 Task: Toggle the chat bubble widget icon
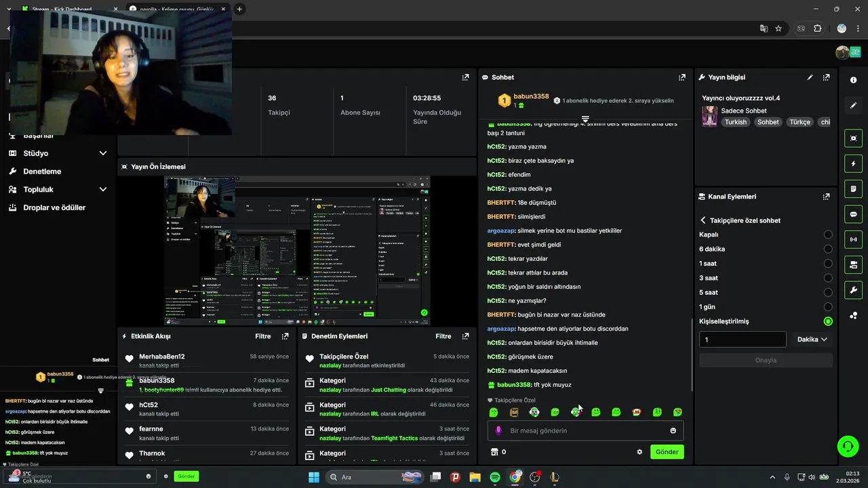[853, 214]
